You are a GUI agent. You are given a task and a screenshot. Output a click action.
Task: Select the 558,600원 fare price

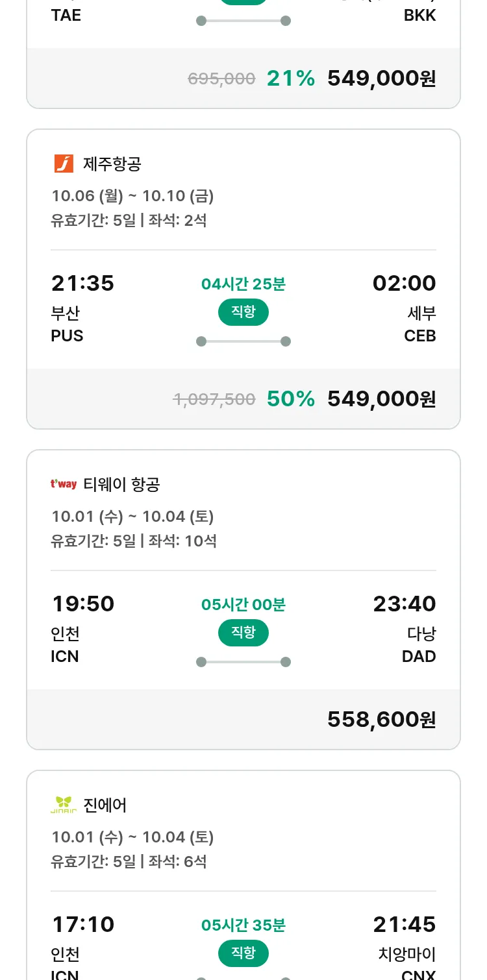(x=381, y=720)
